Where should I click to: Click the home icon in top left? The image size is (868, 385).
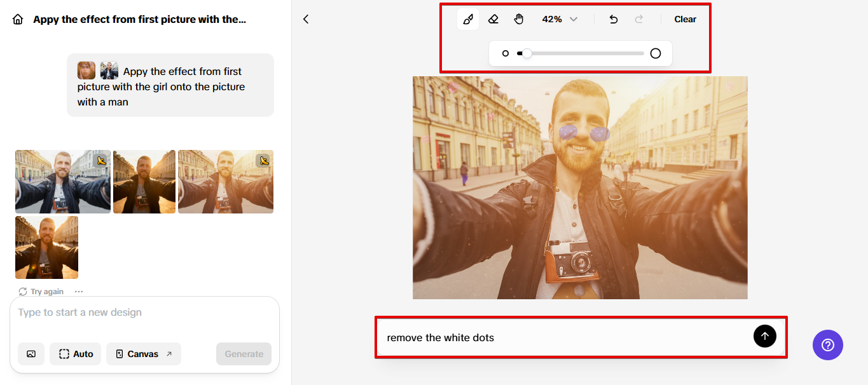(x=17, y=19)
